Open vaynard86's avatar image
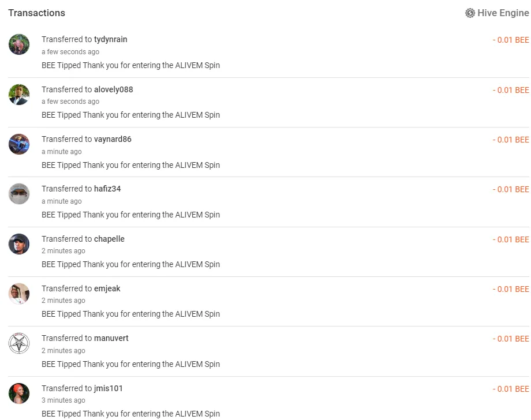This screenshot has width=531, height=420. click(x=19, y=144)
